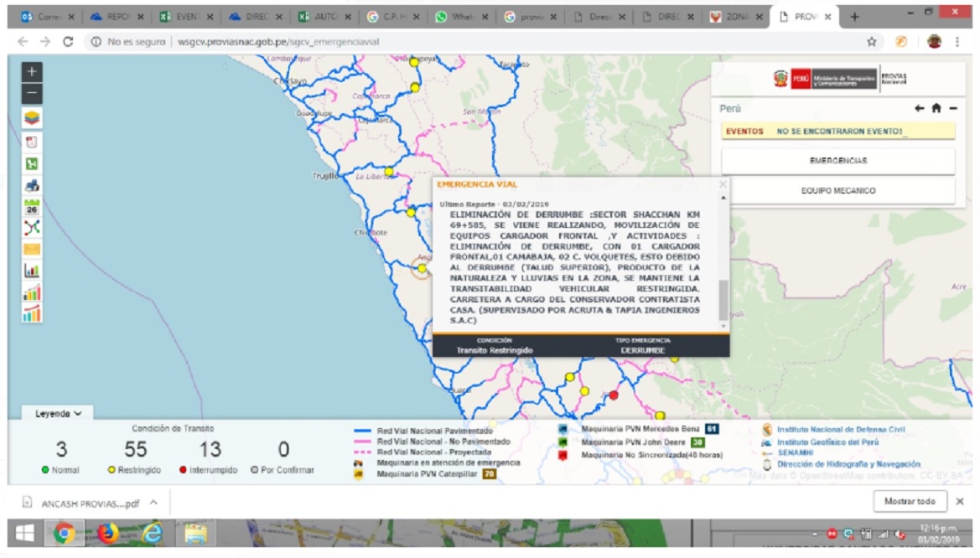Open the EMERGENCIAS section
This screenshot has width=980, height=558.
coord(837,161)
